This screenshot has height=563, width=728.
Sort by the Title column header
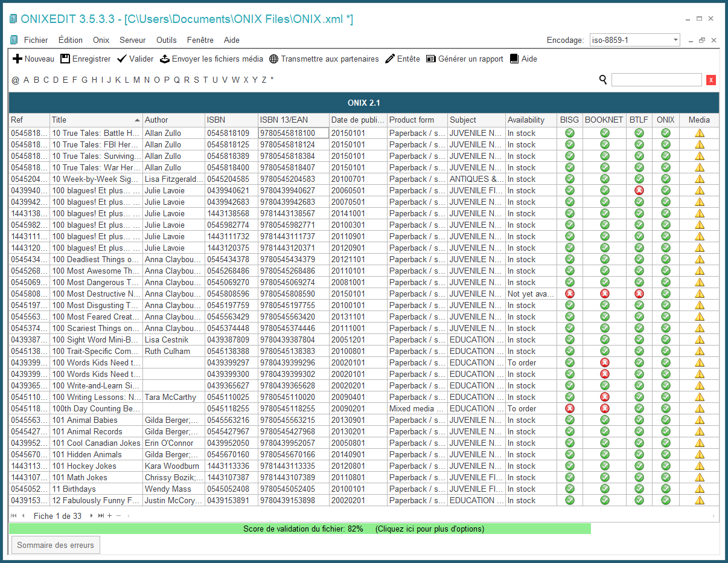[x=95, y=120]
